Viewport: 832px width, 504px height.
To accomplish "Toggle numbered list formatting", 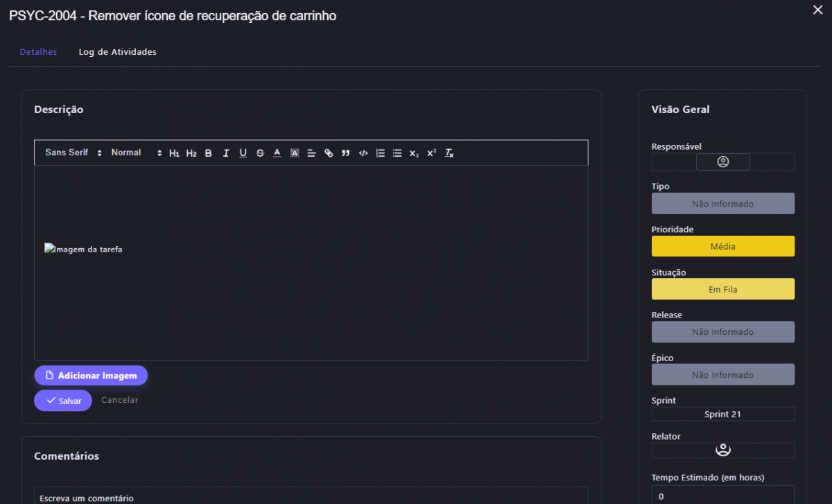I will (380, 153).
